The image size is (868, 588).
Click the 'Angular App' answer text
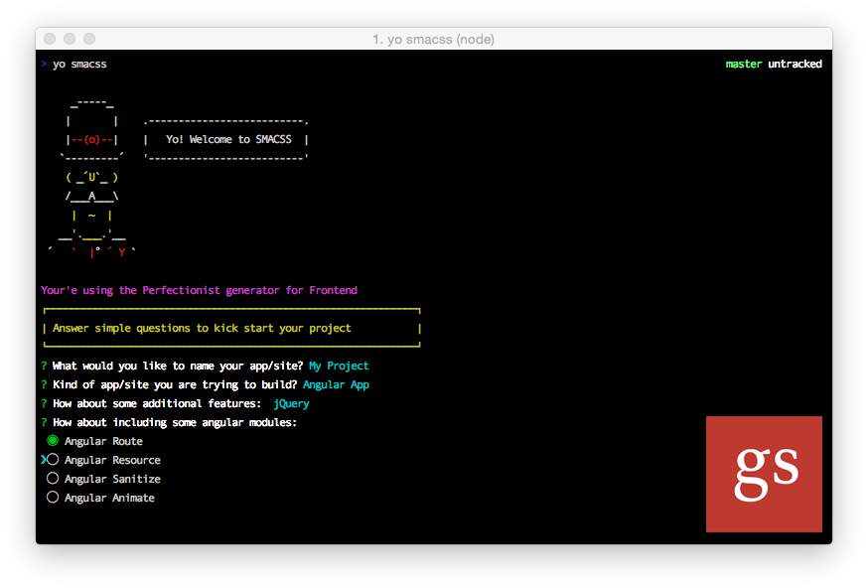[336, 384]
